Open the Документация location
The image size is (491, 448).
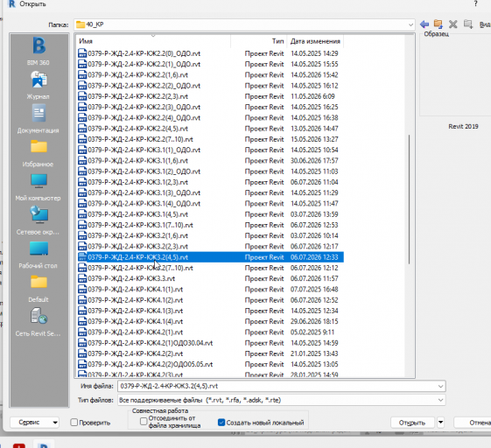coord(39,119)
